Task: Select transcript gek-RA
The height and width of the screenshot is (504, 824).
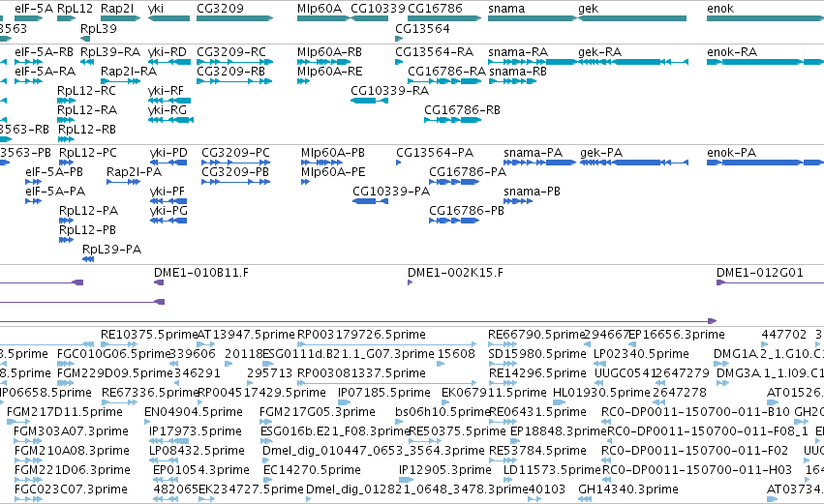Action: 600,52
